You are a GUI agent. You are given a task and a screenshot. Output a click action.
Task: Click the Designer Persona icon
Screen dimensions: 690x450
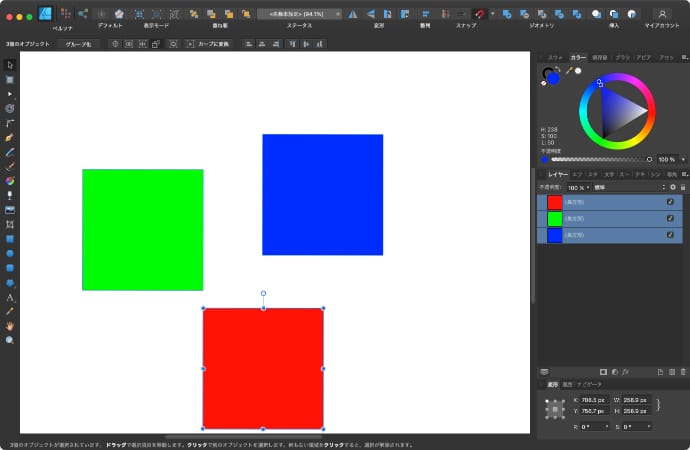pyautogui.click(x=46, y=14)
